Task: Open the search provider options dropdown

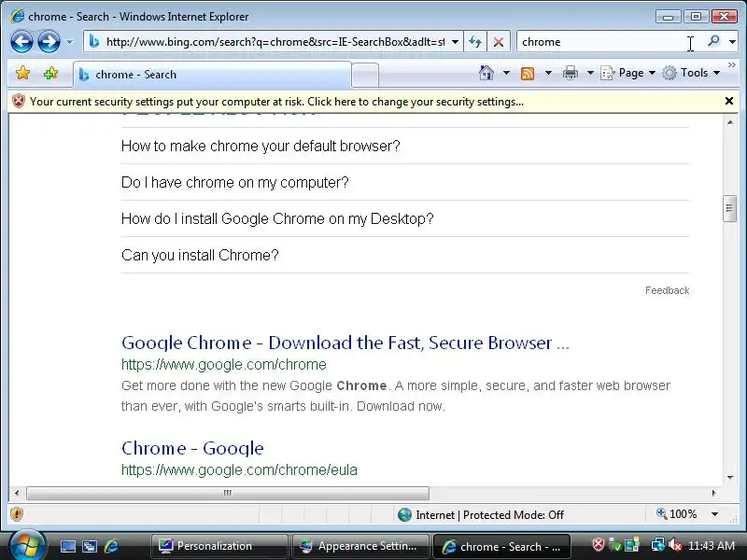Action: coord(732,42)
